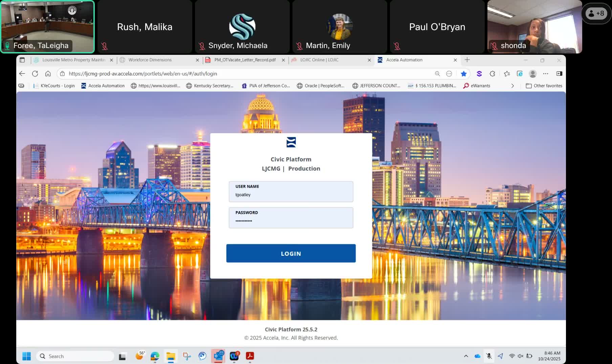Toggle the muted microphone tray icon
Screen dimensions: 612x364
click(489, 356)
